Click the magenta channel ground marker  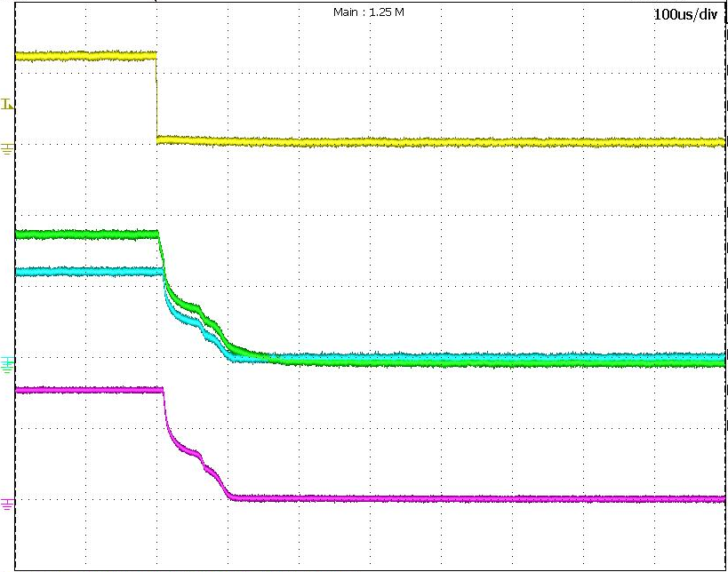coord(8,504)
